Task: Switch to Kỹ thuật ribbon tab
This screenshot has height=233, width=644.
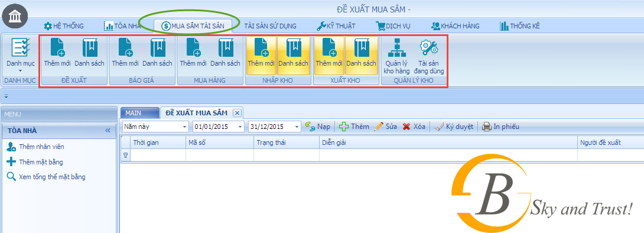Action: (x=336, y=26)
